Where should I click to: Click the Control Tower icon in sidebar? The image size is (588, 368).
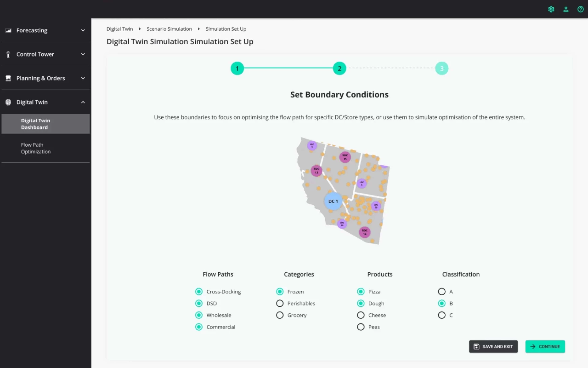[8, 54]
